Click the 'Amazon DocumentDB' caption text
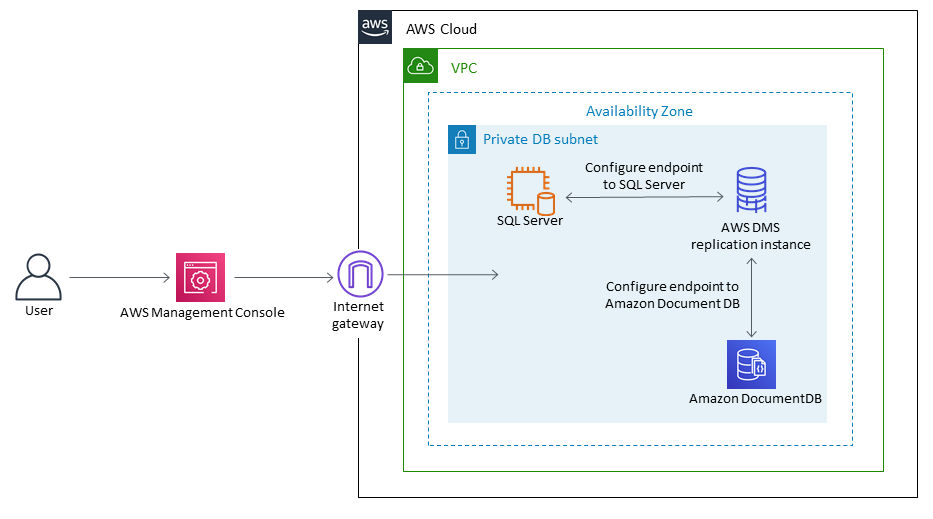Viewport: 933px width, 519px height. (755, 399)
